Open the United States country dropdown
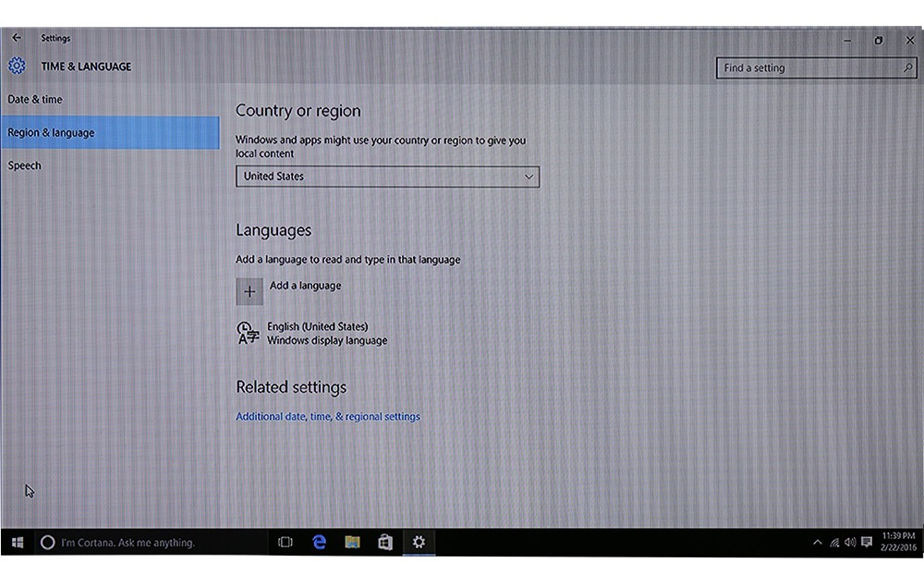924x575 pixels. pyautogui.click(x=387, y=177)
